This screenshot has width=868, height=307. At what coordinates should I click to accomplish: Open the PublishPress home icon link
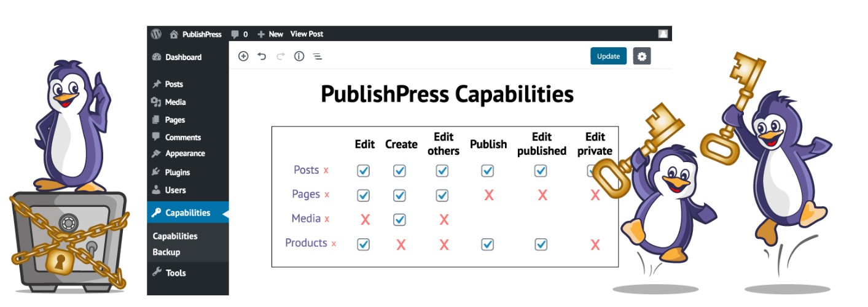coord(174,34)
